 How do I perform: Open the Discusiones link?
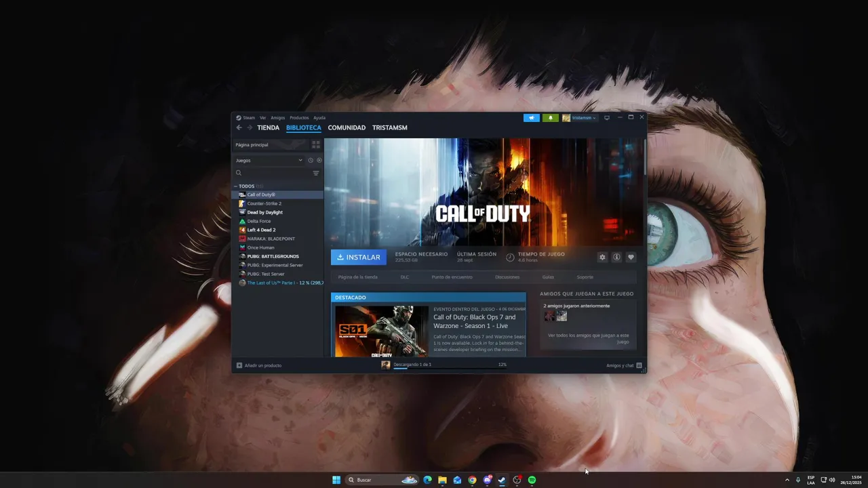click(507, 277)
